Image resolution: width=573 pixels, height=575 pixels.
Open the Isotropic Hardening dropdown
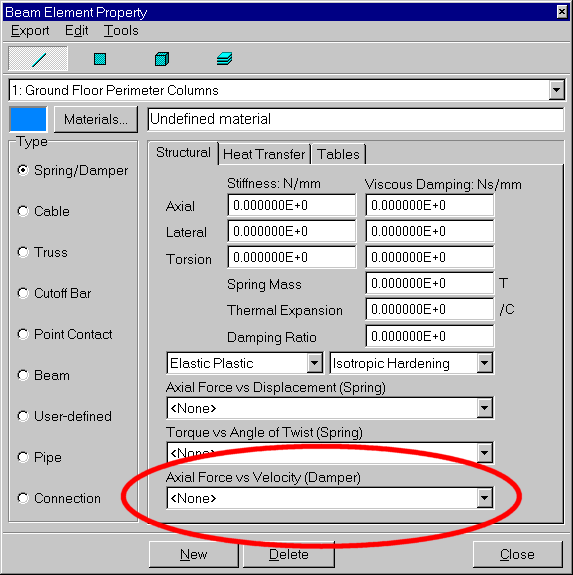coord(485,363)
